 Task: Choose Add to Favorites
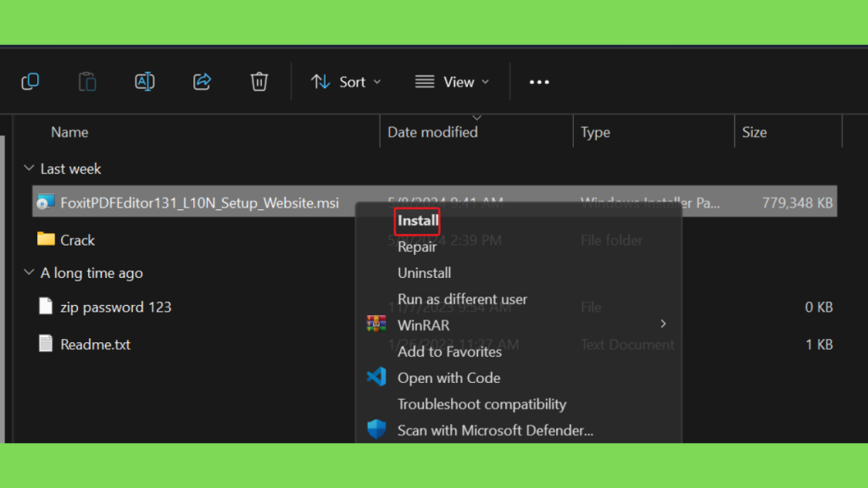[449, 352]
